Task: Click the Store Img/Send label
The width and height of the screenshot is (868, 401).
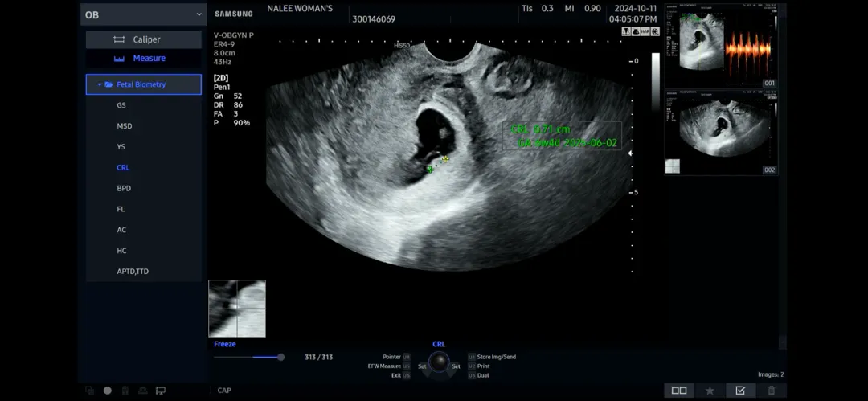Action: [x=496, y=358]
